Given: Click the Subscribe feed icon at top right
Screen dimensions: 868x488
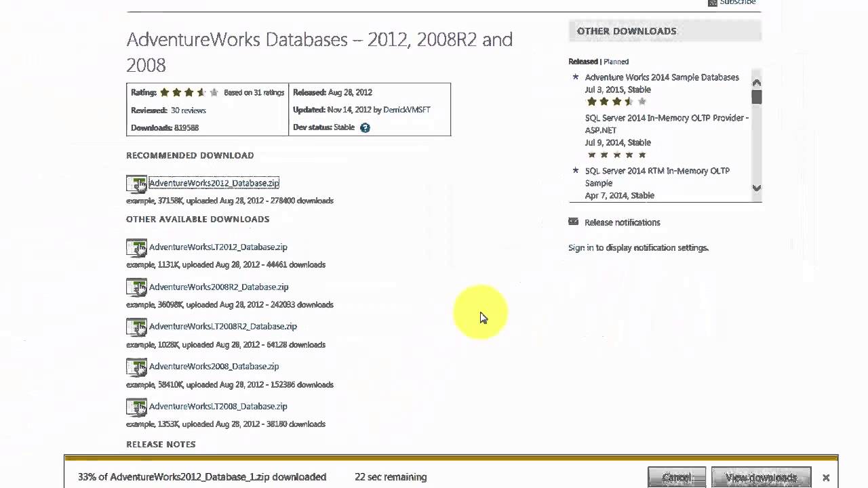Looking at the screenshot, I should coord(712,3).
